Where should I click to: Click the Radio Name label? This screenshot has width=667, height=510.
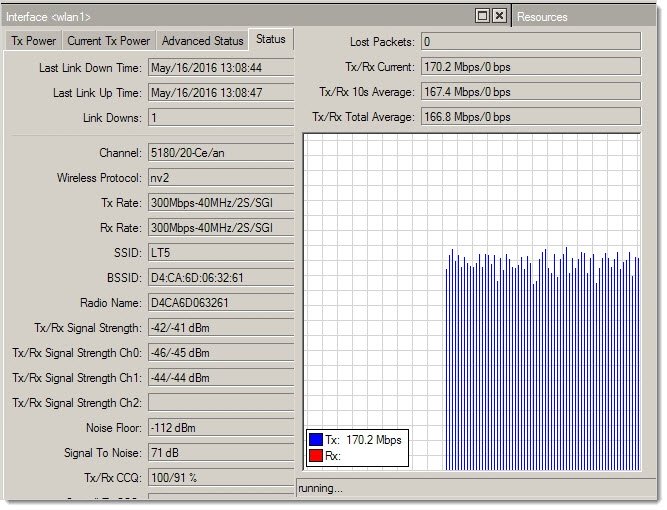[111, 303]
